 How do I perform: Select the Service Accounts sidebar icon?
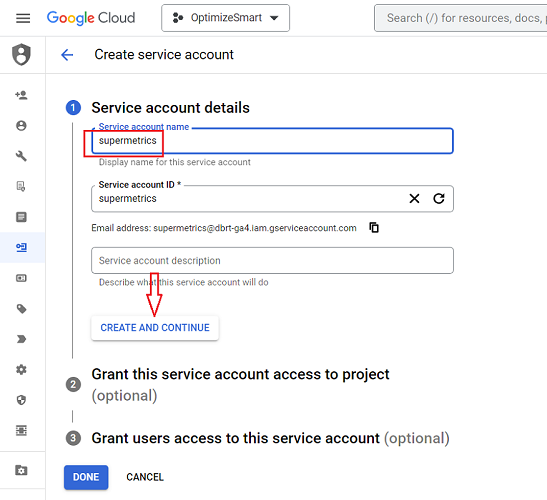(x=21, y=247)
